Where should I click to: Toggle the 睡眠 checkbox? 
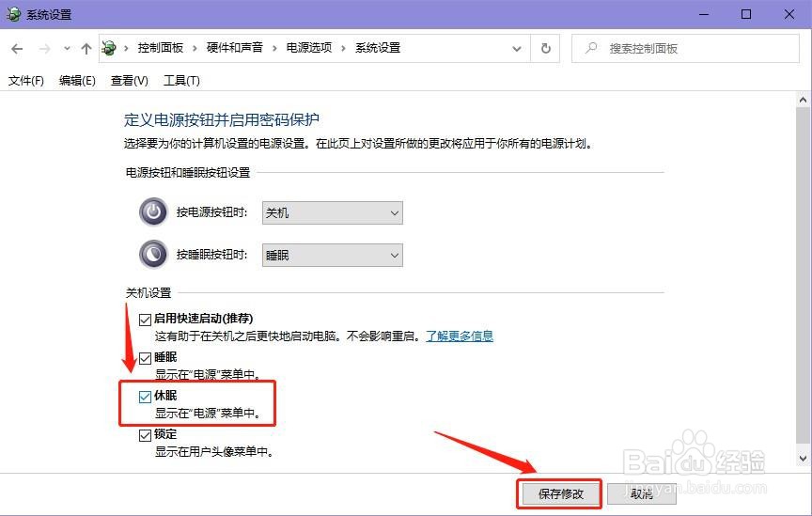pyautogui.click(x=145, y=358)
